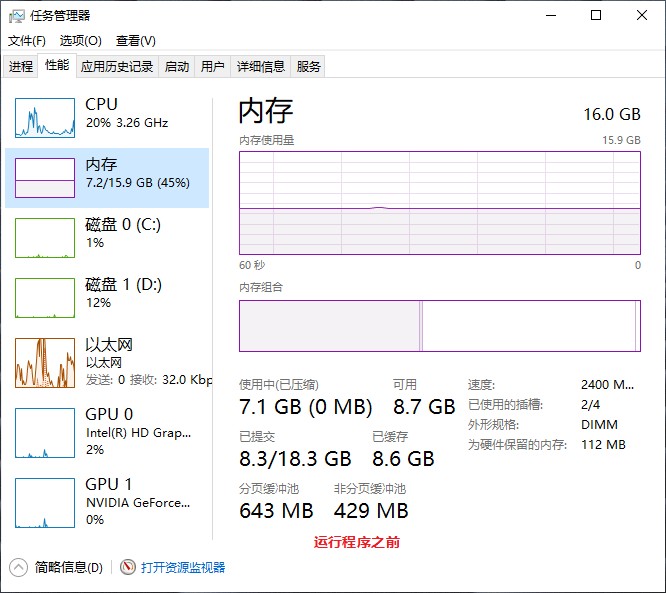Open the 选项(O) menu
The height and width of the screenshot is (593, 666).
[80, 41]
